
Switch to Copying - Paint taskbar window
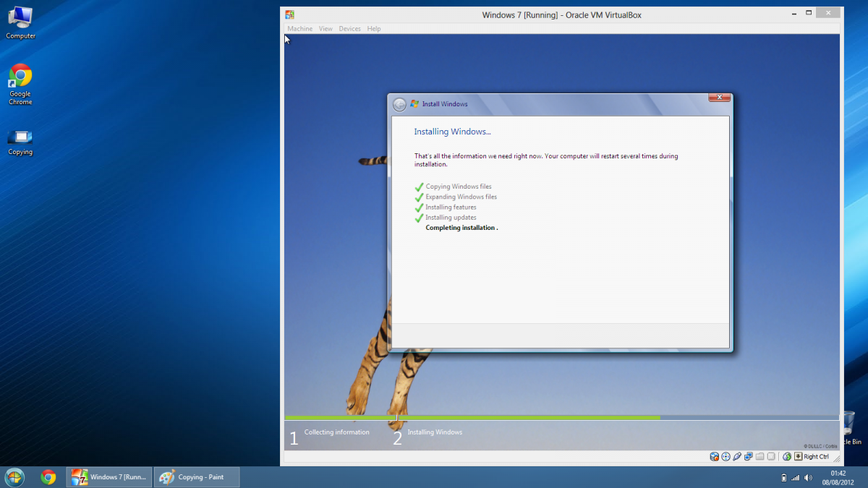(x=197, y=477)
